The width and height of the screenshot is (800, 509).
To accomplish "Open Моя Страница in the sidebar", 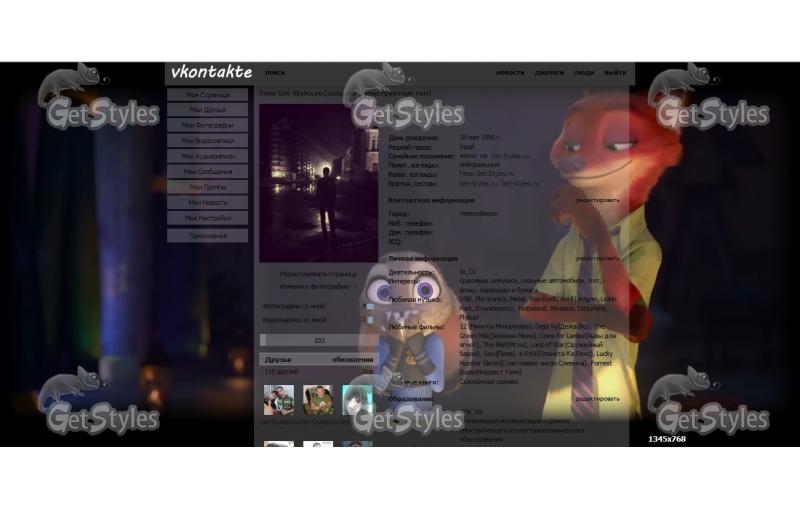I will click(208, 94).
